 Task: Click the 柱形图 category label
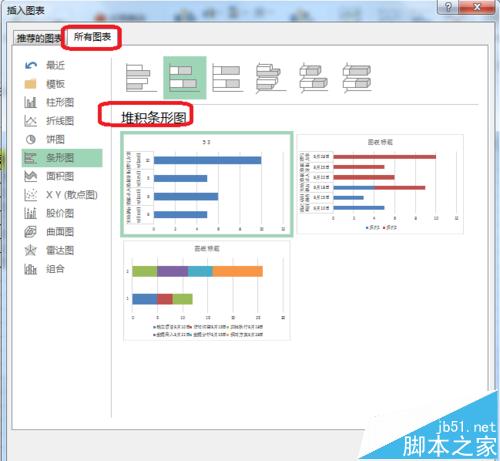coord(60,102)
